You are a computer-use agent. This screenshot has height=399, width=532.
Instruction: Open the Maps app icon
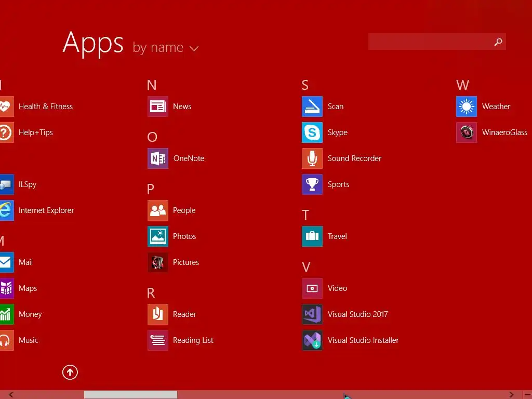click(x=7, y=288)
